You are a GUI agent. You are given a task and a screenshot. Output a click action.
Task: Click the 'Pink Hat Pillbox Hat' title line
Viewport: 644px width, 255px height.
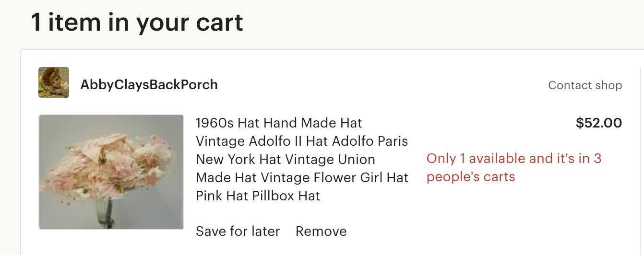[258, 196]
